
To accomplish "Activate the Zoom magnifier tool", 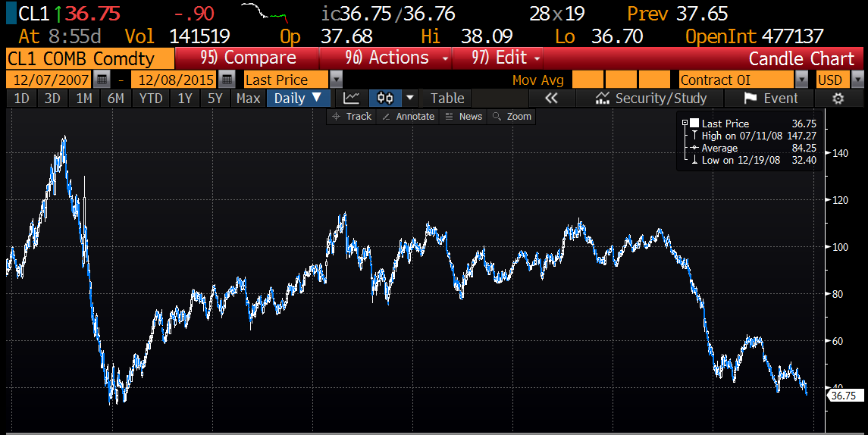I will pyautogui.click(x=512, y=116).
